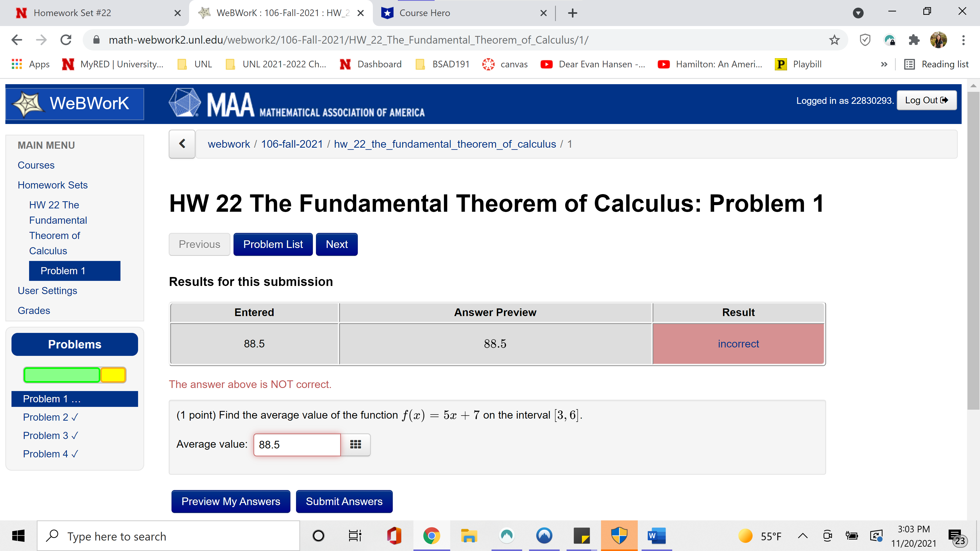
Task: Open the math keypad beside the answer field
Action: 355,445
